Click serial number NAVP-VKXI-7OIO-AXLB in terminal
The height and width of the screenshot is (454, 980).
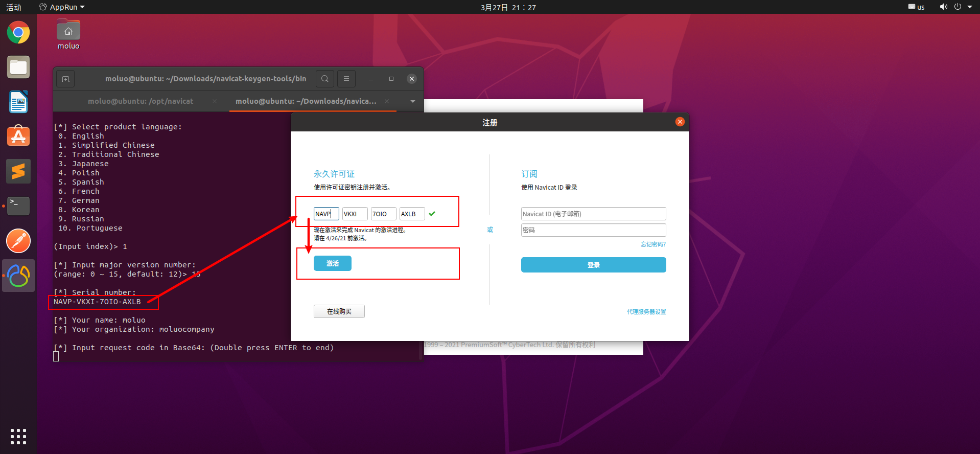pyautogui.click(x=97, y=302)
